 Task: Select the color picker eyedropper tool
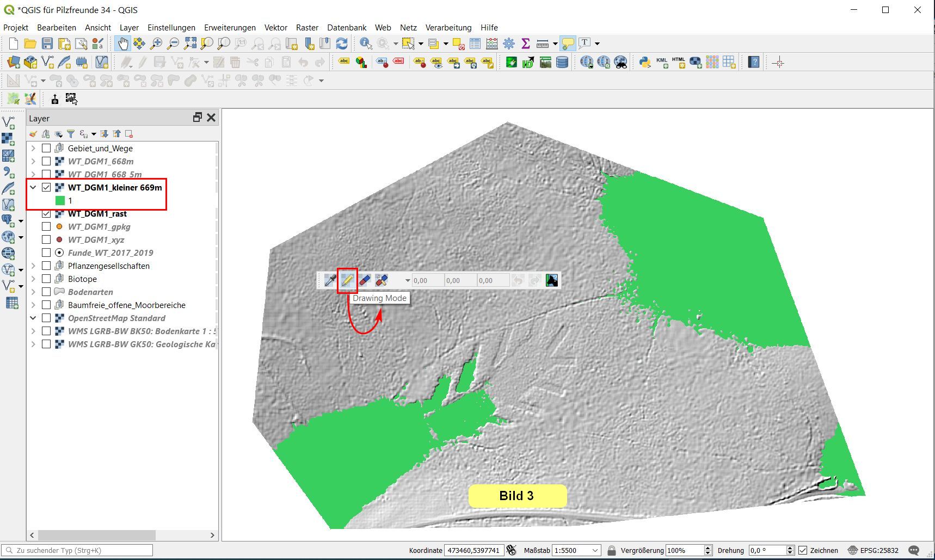[330, 280]
